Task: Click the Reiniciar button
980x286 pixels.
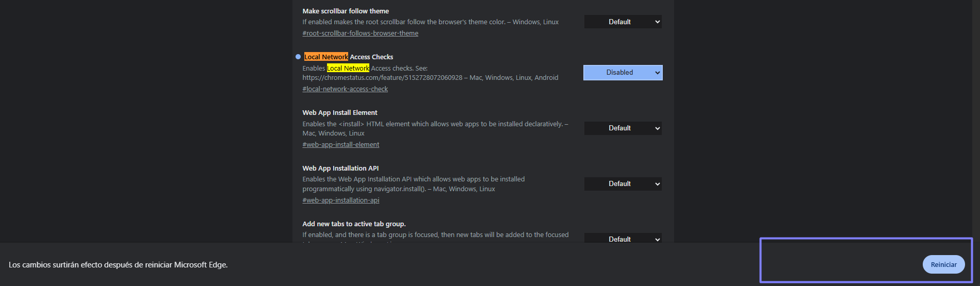Action: point(943,264)
